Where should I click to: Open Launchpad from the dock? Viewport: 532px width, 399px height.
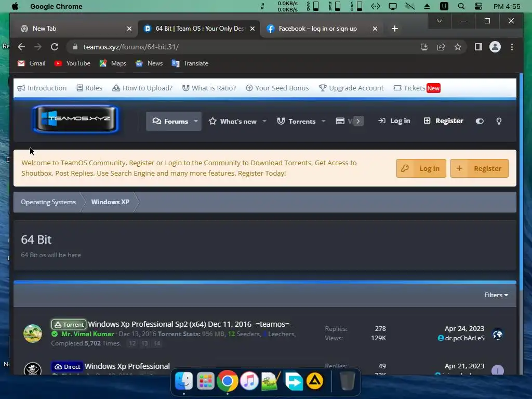coord(206,381)
